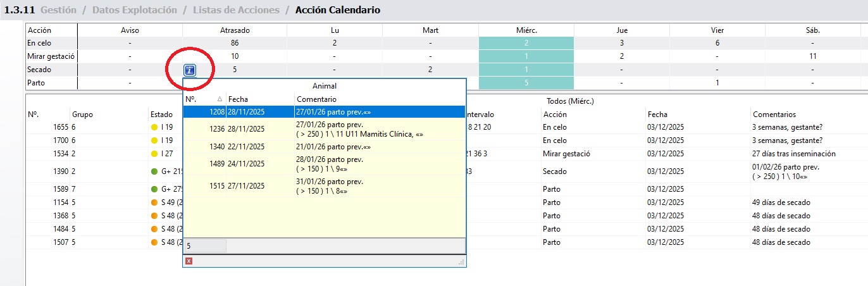Click the green status dot for animal 1390
The height and width of the screenshot is (286, 868).
click(x=154, y=171)
